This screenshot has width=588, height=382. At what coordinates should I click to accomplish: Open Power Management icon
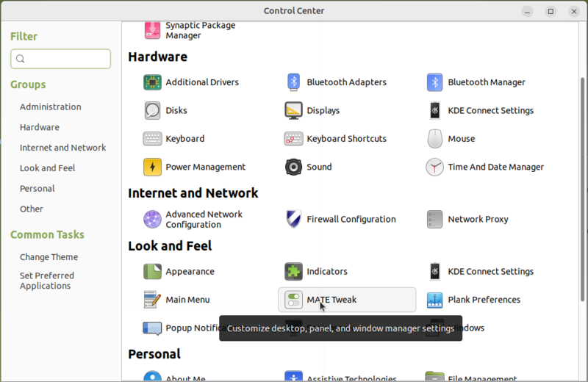pos(152,167)
